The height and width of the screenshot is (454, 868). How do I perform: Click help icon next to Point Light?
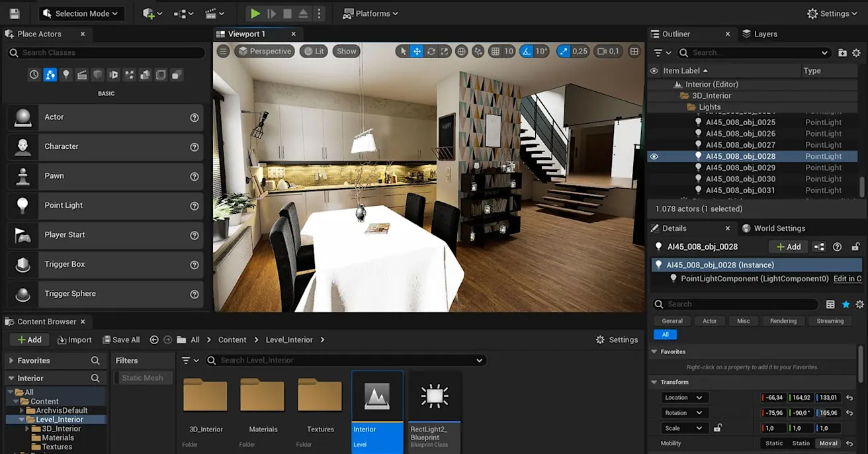tap(195, 206)
